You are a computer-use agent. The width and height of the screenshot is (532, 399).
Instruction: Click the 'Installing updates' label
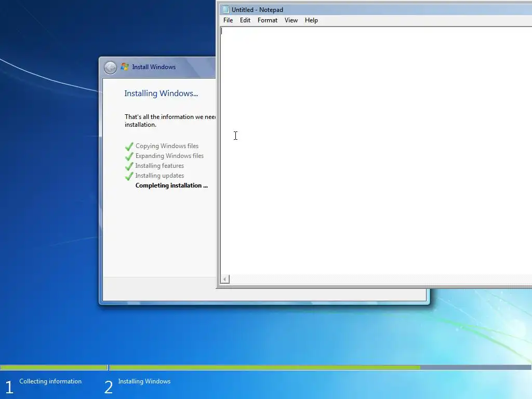pyautogui.click(x=159, y=176)
